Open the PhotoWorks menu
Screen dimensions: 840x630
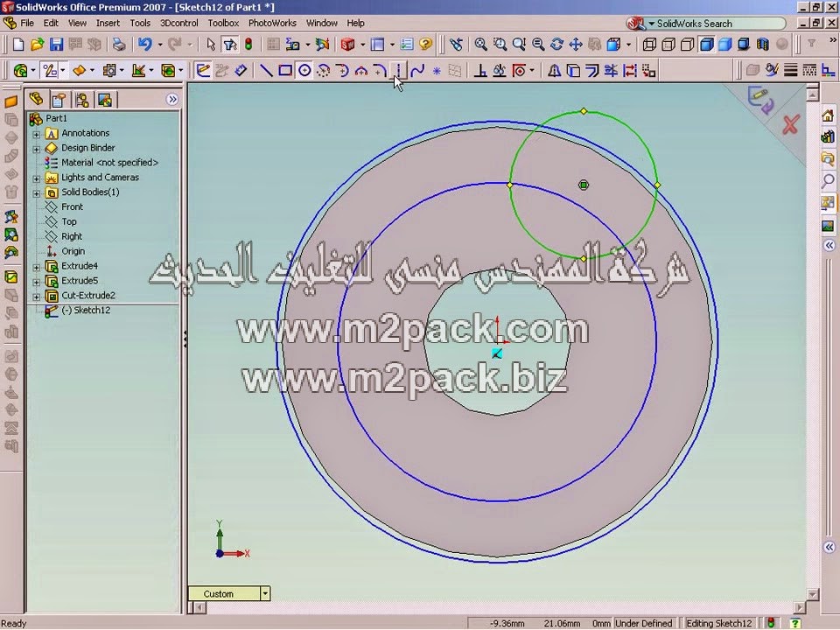(272, 23)
